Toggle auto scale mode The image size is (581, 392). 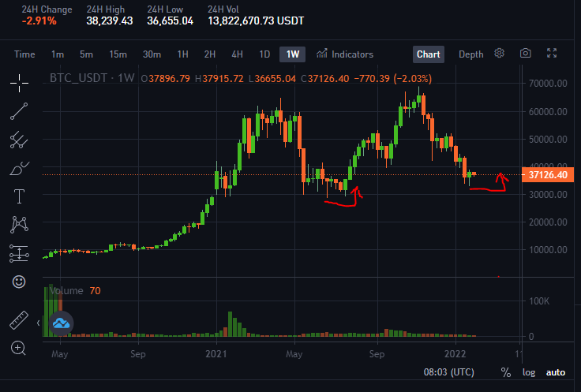coord(556,372)
